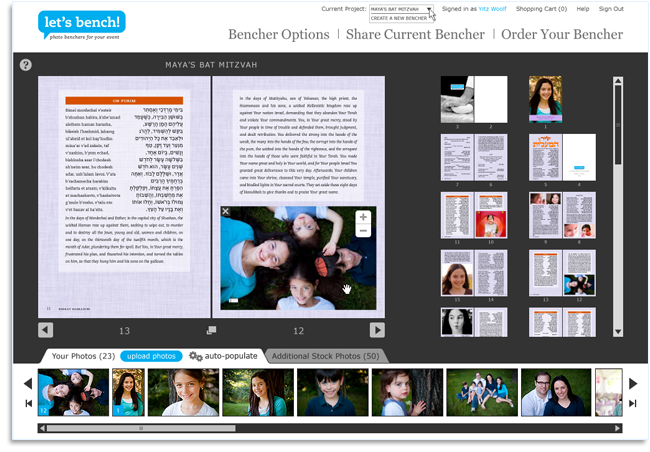Click auto-populate gear option
The height and width of the screenshot is (452, 650).
(x=223, y=356)
